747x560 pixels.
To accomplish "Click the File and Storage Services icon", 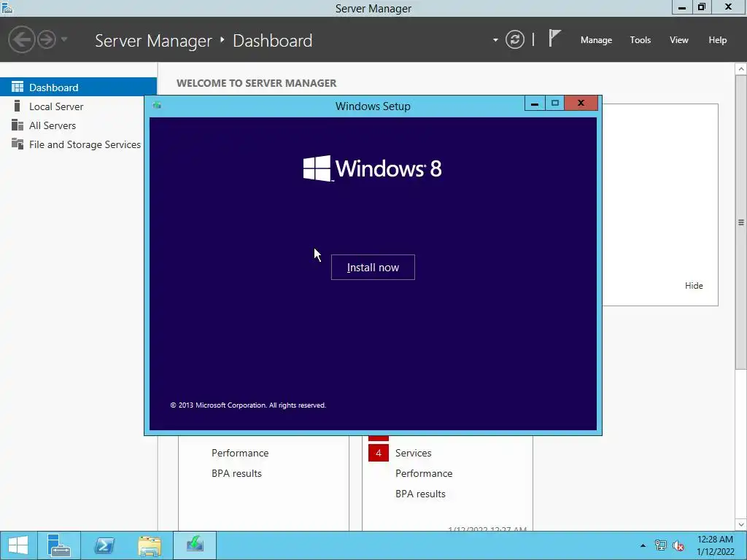I will click(x=18, y=144).
